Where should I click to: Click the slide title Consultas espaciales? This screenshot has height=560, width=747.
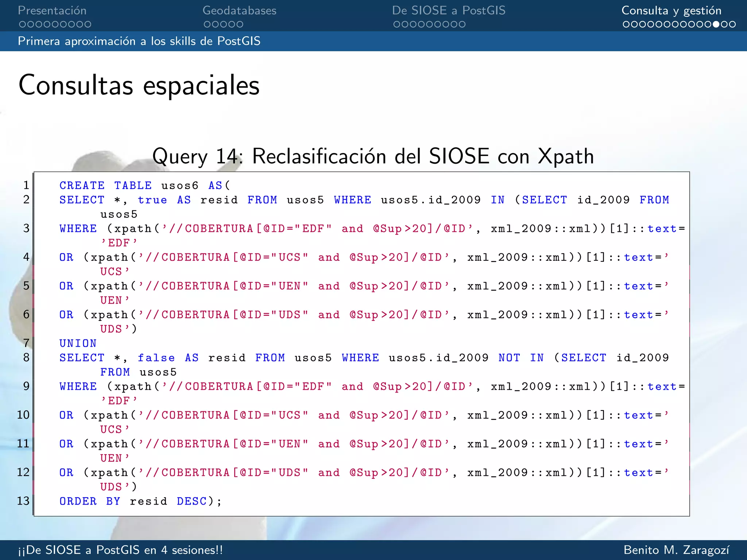click(x=139, y=85)
